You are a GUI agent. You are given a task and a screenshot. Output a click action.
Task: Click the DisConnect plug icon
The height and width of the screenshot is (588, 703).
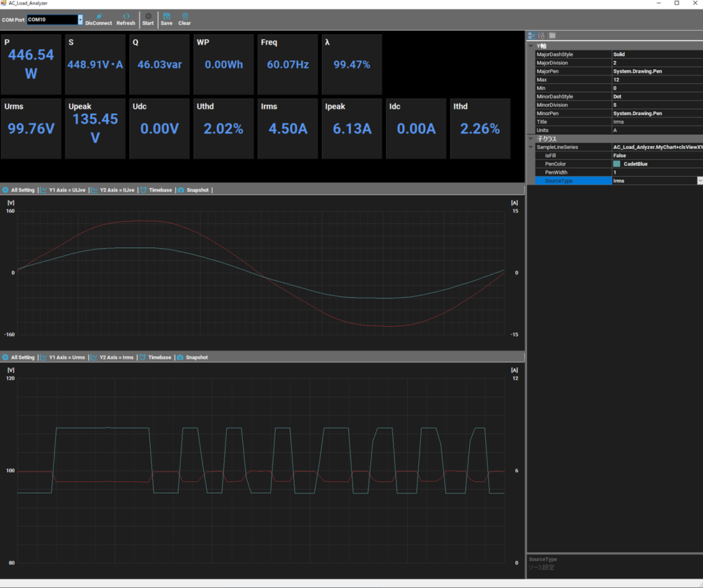click(x=98, y=15)
